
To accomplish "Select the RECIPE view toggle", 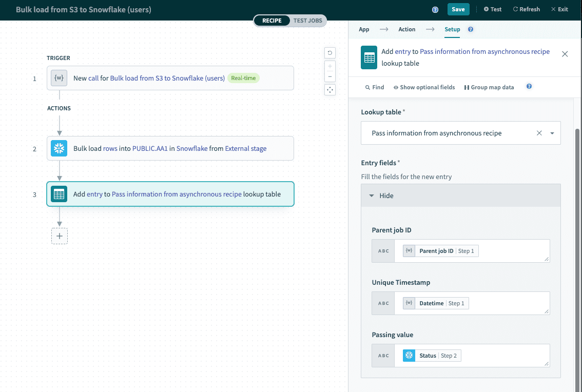I will [272, 21].
